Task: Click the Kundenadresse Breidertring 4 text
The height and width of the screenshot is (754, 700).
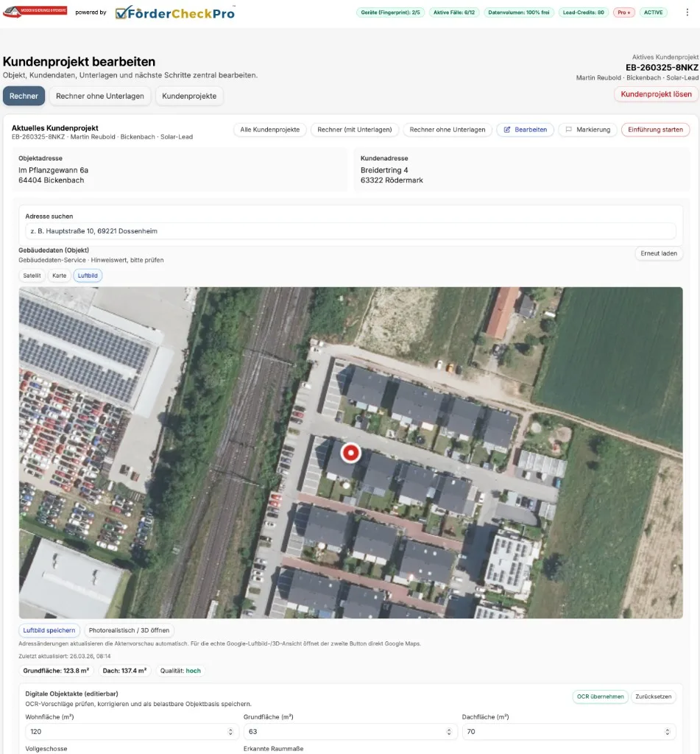Action: pos(384,170)
